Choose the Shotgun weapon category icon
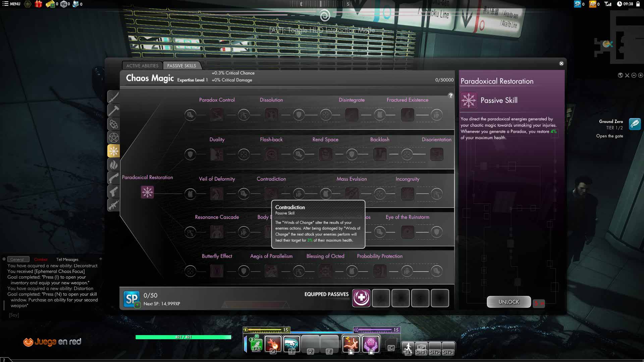The image size is (644, 362). pos(114,178)
